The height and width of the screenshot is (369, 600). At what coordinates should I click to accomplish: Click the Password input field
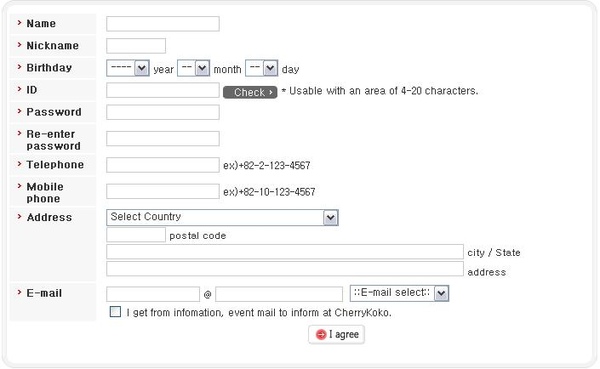click(163, 113)
